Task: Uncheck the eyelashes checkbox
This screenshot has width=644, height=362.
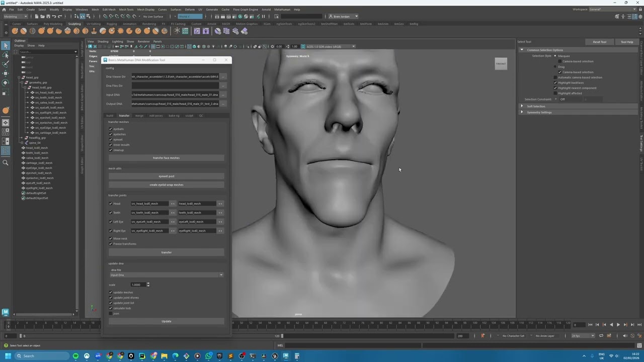Action: tap(111, 134)
